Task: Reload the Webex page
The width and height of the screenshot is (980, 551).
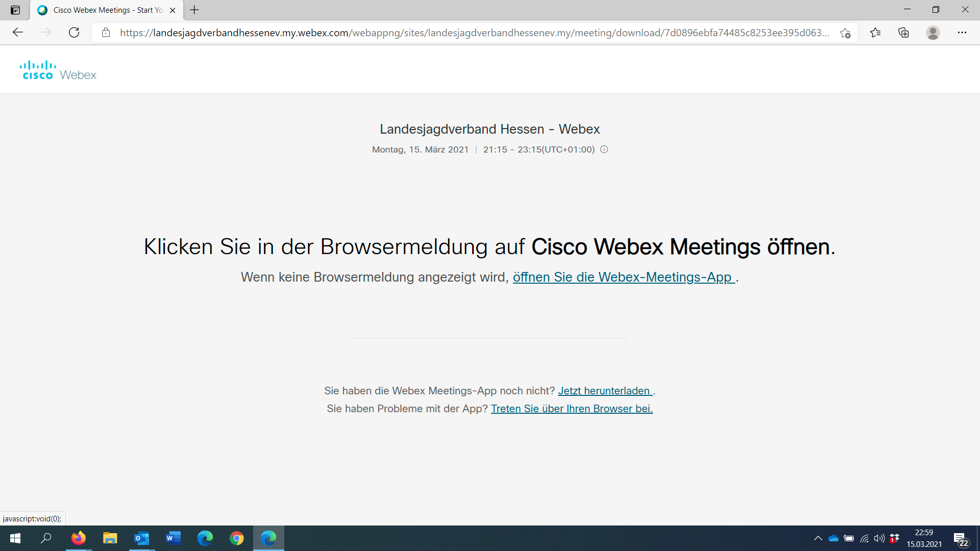Action: click(x=74, y=33)
